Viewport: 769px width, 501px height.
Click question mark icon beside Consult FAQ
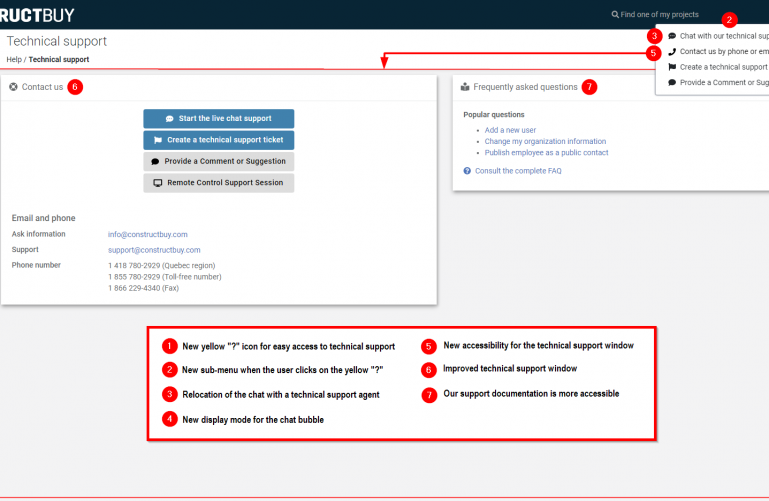[467, 171]
